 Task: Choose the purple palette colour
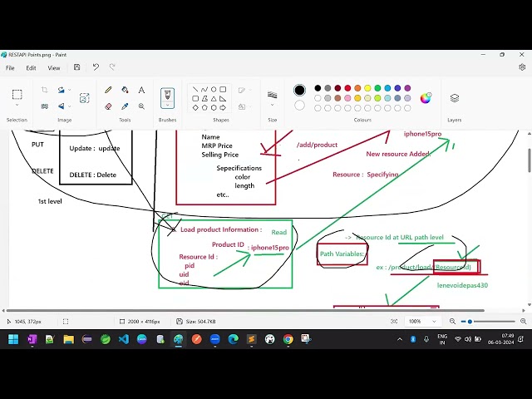[x=407, y=88]
